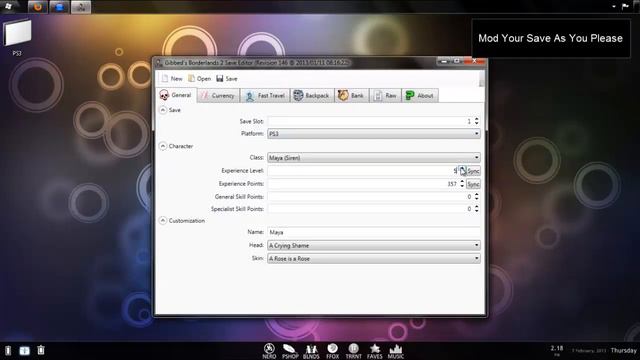
Task: Click Sync next to Experience Level
Action: [473, 171]
